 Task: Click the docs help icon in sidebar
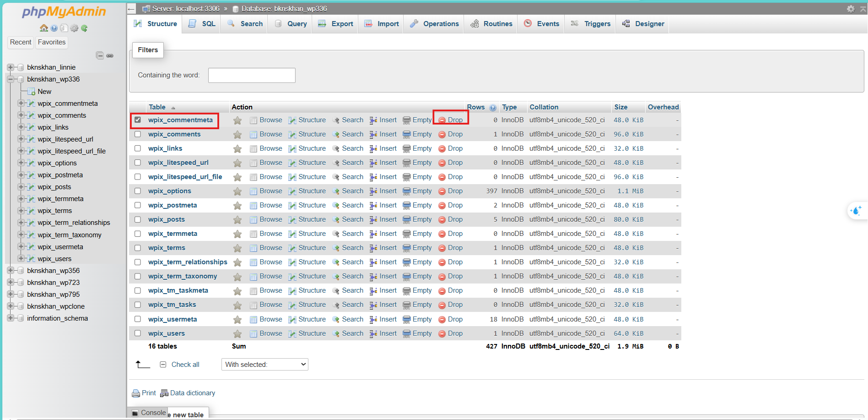click(x=54, y=28)
